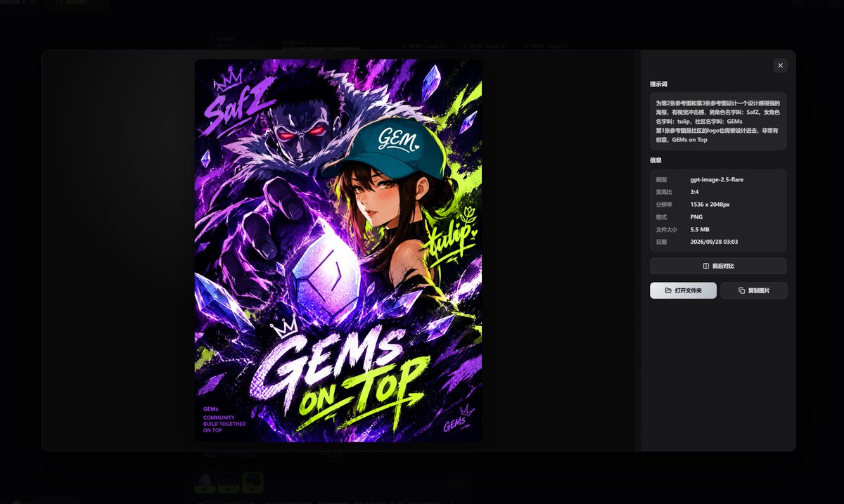Close the image preview dialog
Image resolution: width=844 pixels, height=504 pixels.
click(779, 65)
